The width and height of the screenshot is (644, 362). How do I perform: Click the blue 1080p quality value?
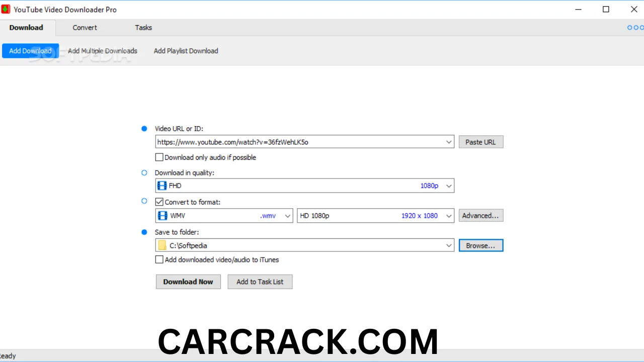(429, 186)
